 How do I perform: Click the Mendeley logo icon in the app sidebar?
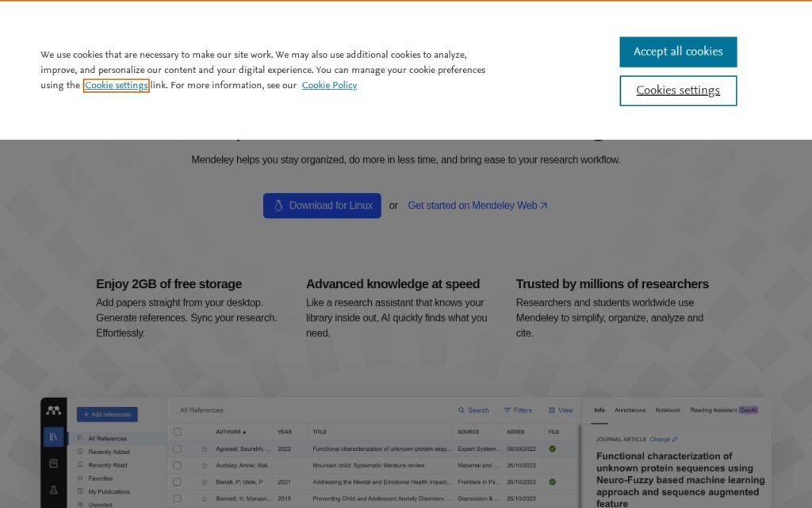(53, 410)
